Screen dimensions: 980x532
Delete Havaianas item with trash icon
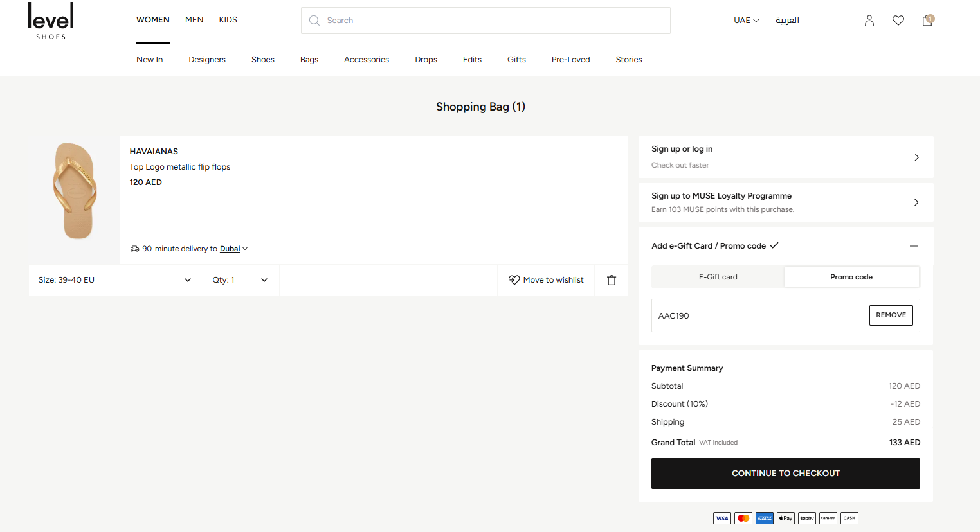pos(612,280)
